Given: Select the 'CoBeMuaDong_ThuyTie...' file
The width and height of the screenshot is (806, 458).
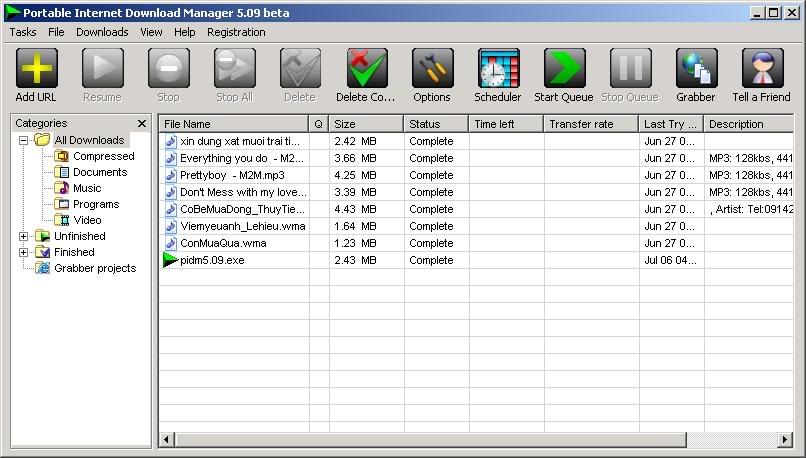Looking at the screenshot, I should tap(242, 209).
